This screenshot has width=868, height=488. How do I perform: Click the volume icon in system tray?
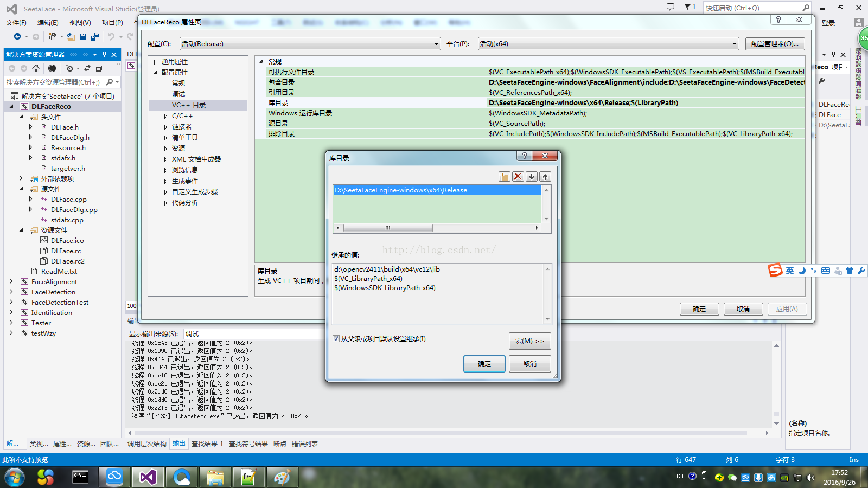[x=810, y=478]
